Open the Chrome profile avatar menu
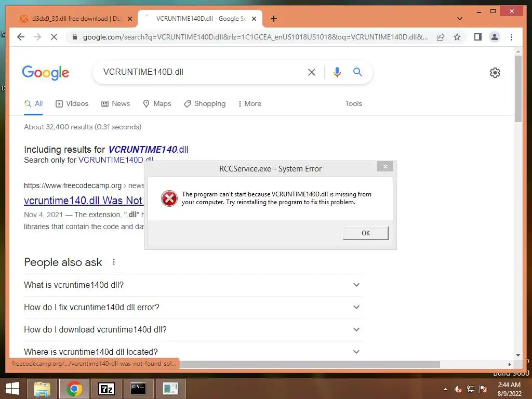532x399 pixels. point(495,37)
